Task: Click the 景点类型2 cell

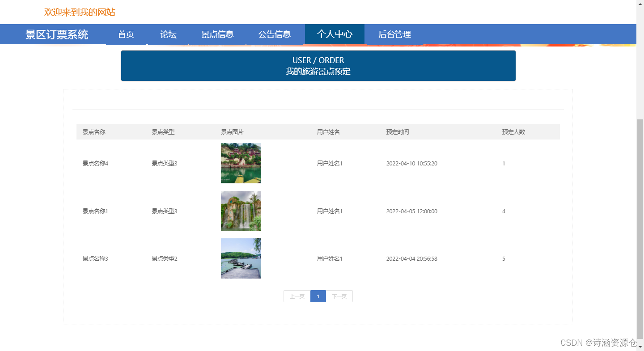Action: pyautogui.click(x=165, y=258)
